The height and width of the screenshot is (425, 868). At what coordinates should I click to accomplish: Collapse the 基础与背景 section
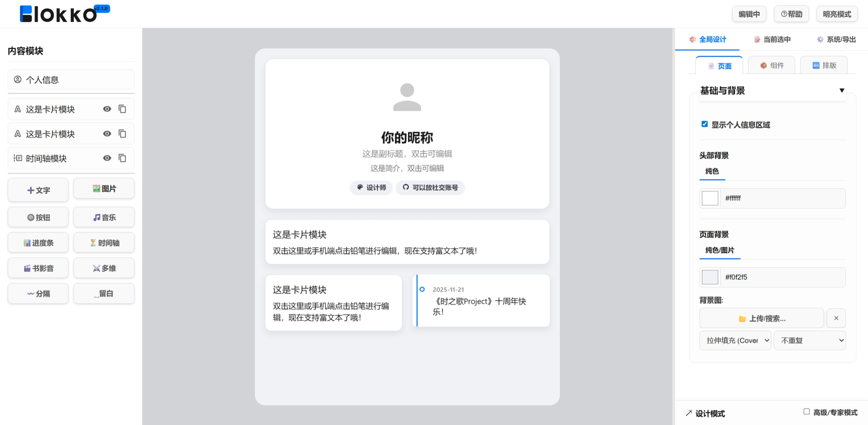coord(842,90)
